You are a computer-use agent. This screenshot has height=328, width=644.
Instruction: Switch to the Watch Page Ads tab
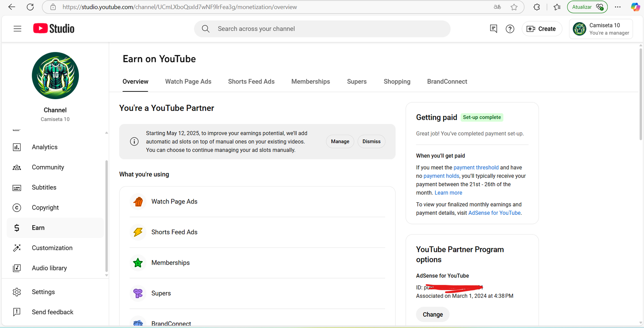point(188,81)
